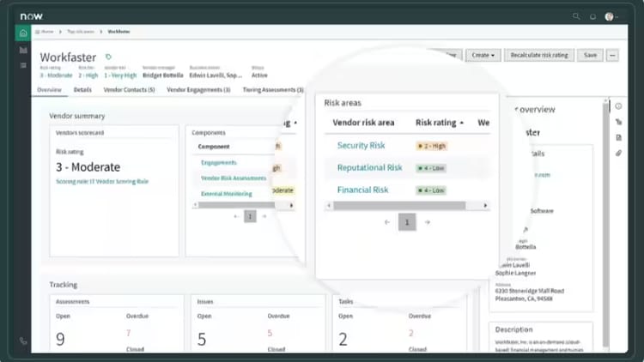The image size is (644, 362).
Task: Click the Active status value
Action: pyautogui.click(x=259, y=75)
